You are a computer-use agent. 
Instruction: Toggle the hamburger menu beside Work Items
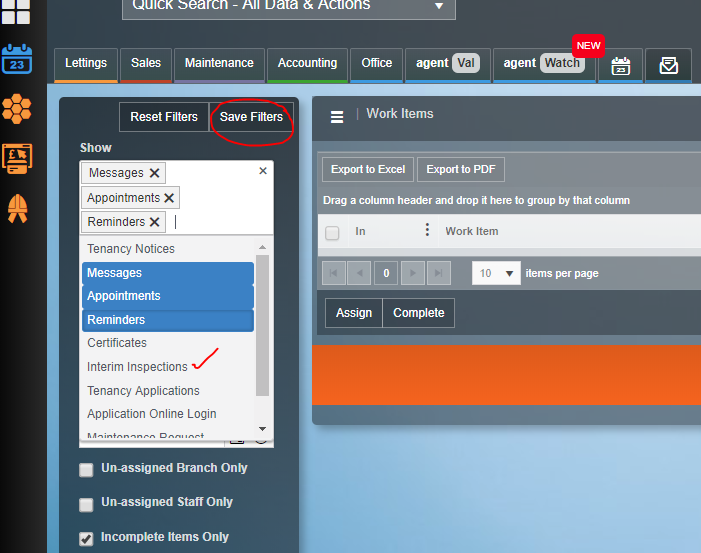point(337,116)
